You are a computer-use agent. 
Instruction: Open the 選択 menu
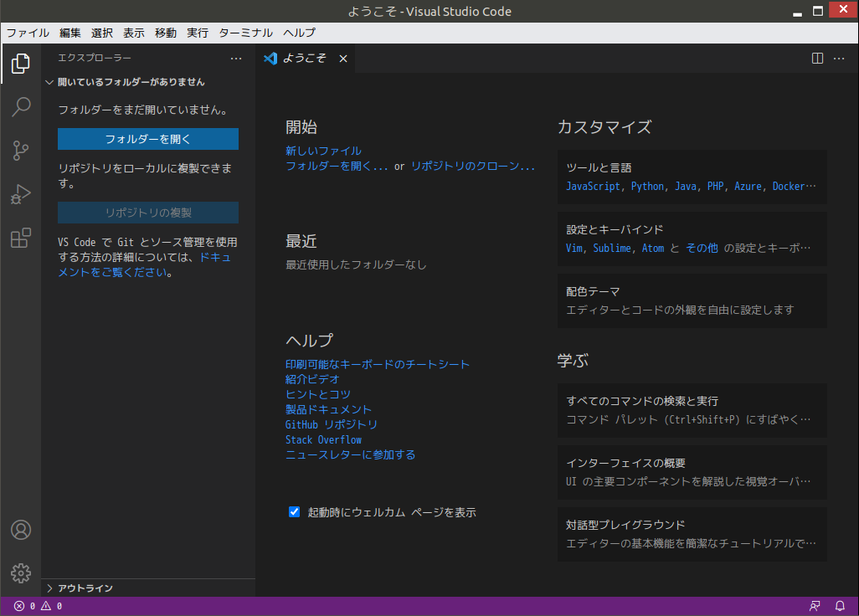click(102, 33)
